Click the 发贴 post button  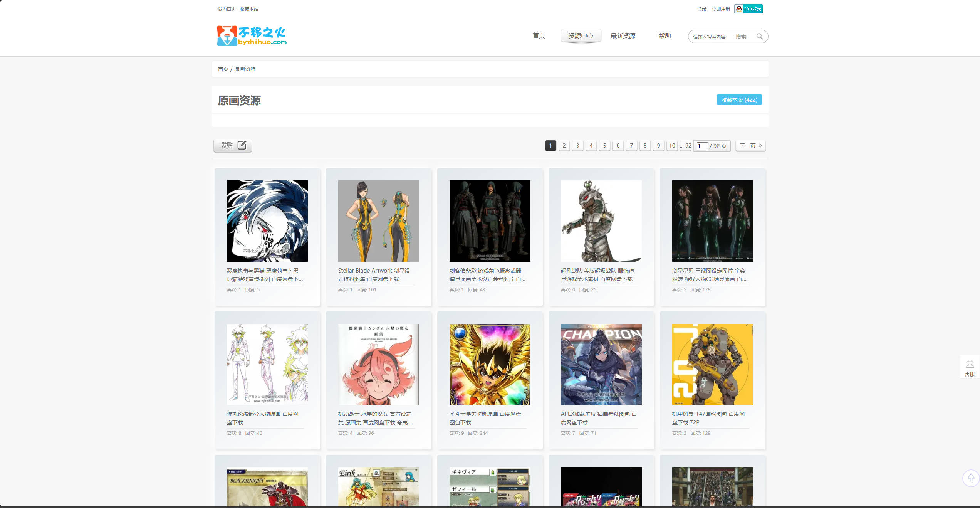tap(233, 145)
